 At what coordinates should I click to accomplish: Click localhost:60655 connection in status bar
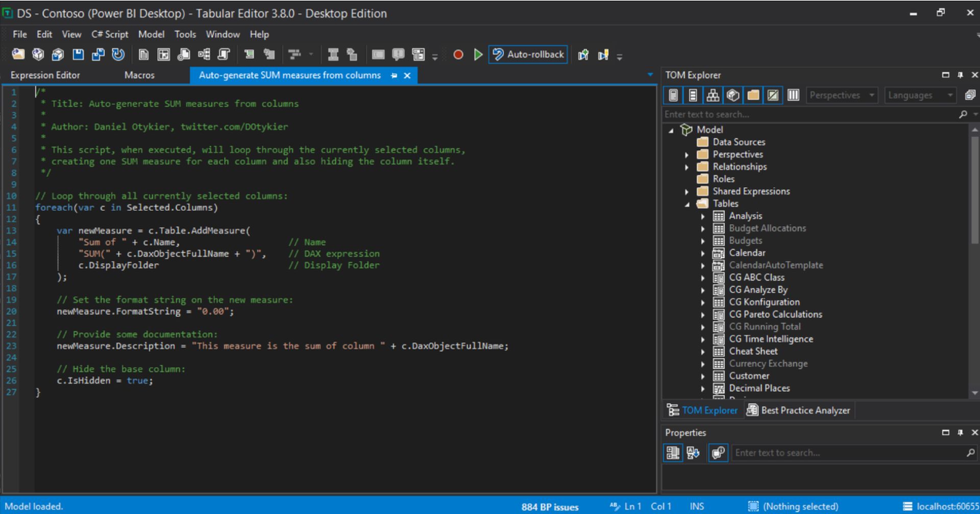click(940, 506)
